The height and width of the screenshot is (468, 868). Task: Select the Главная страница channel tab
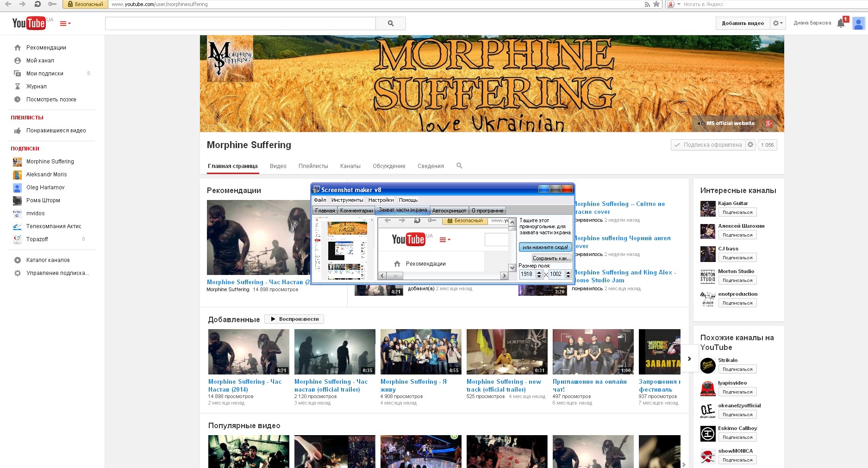[x=232, y=166]
